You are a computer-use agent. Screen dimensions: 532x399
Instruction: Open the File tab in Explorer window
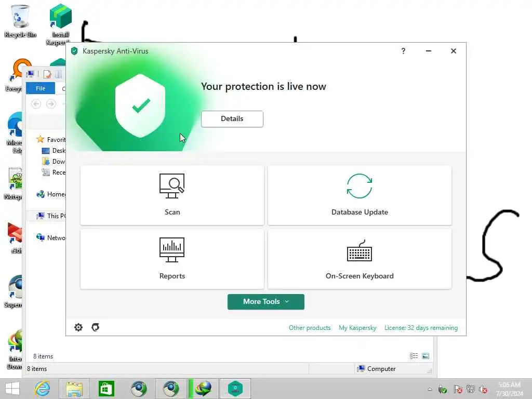point(41,88)
